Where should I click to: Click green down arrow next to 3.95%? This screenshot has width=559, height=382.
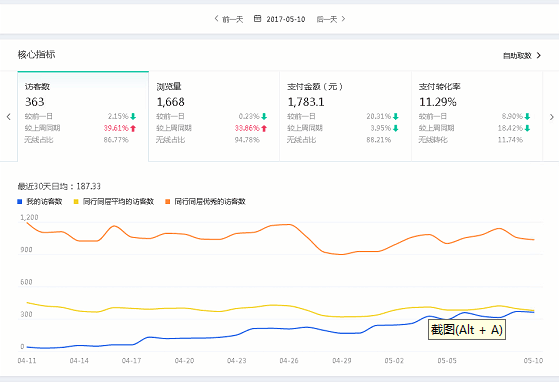tap(395, 128)
